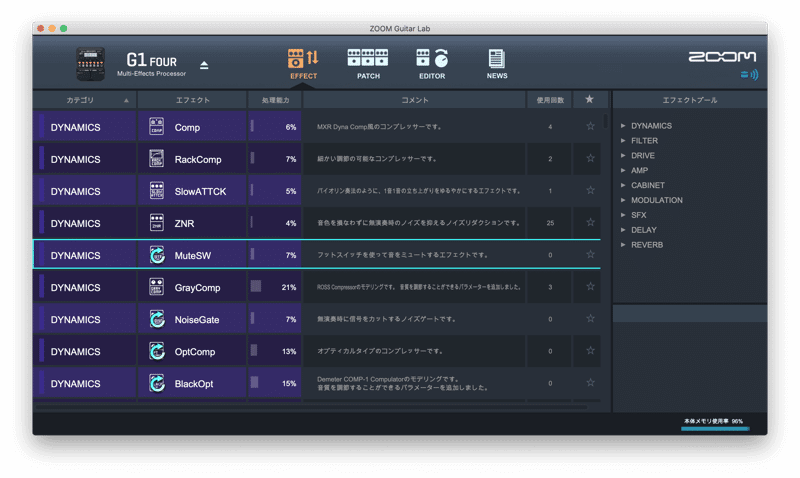
Task: Mark MuteSW as favorite
Action: click(590, 254)
